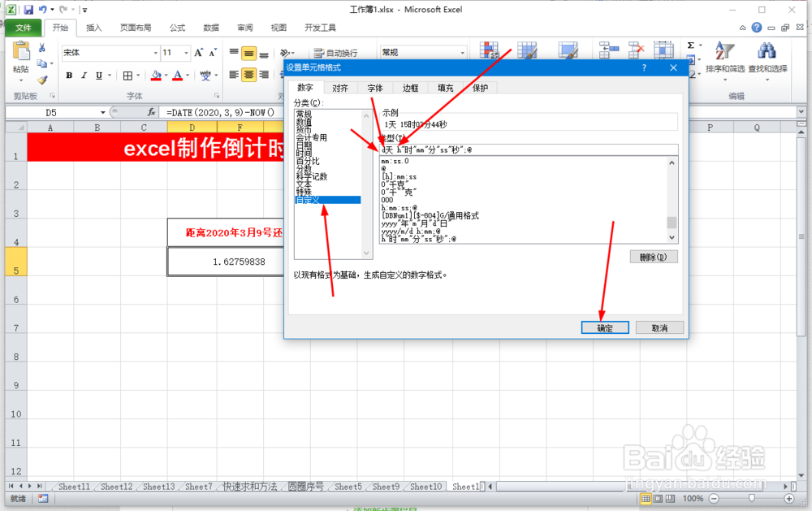Toggle Wrap Text (自动换行)
The height and width of the screenshot is (511, 812).
[x=335, y=53]
